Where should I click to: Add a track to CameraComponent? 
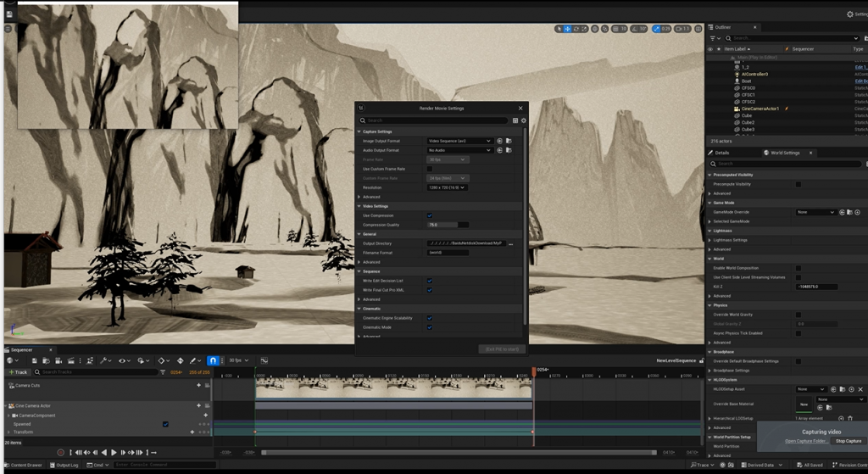[x=206, y=415]
